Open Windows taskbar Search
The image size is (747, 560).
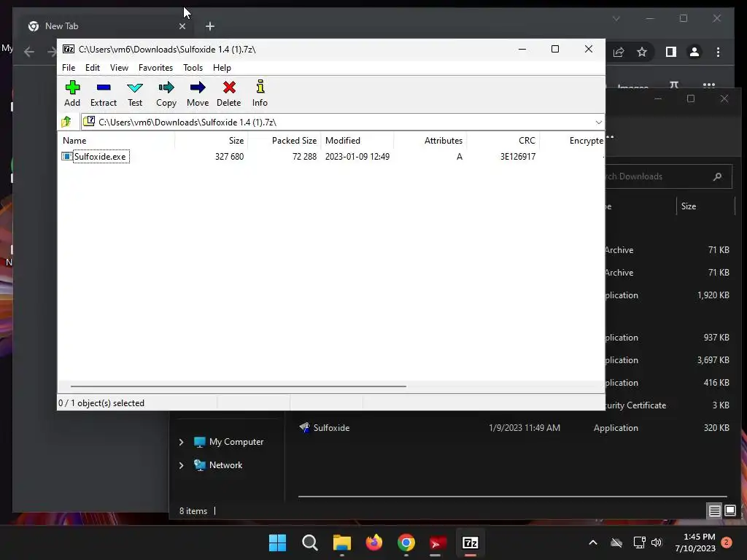309,542
